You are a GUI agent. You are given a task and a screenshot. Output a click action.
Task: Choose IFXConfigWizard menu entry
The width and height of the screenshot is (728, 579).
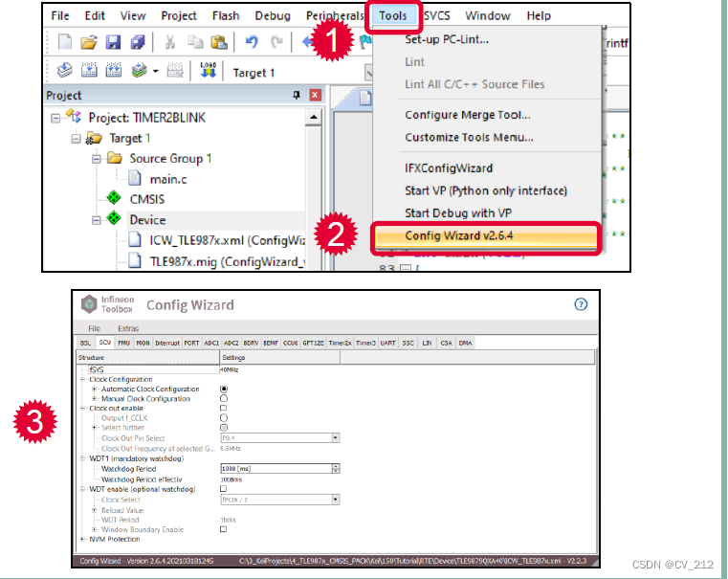click(x=449, y=168)
